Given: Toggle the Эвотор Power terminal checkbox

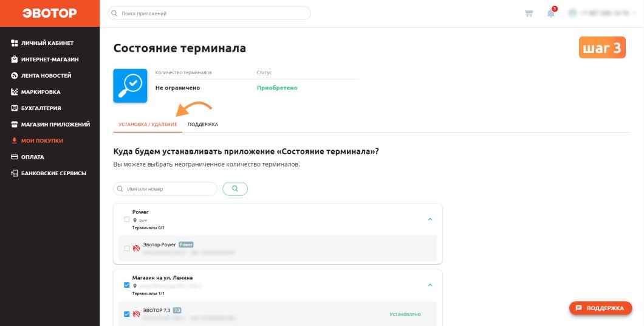Looking at the screenshot, I should point(127,248).
